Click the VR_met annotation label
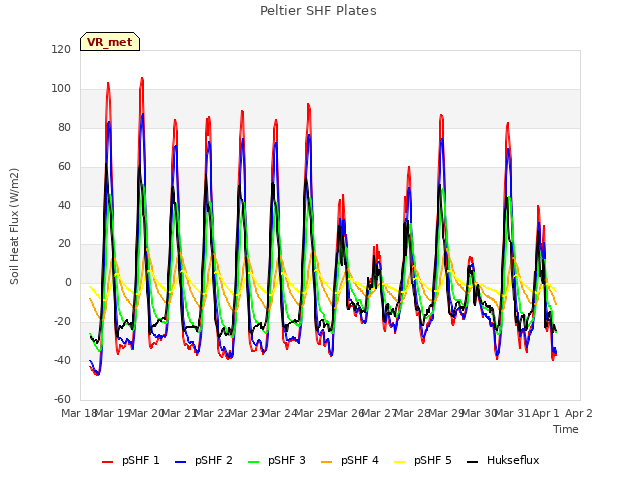 110,42
